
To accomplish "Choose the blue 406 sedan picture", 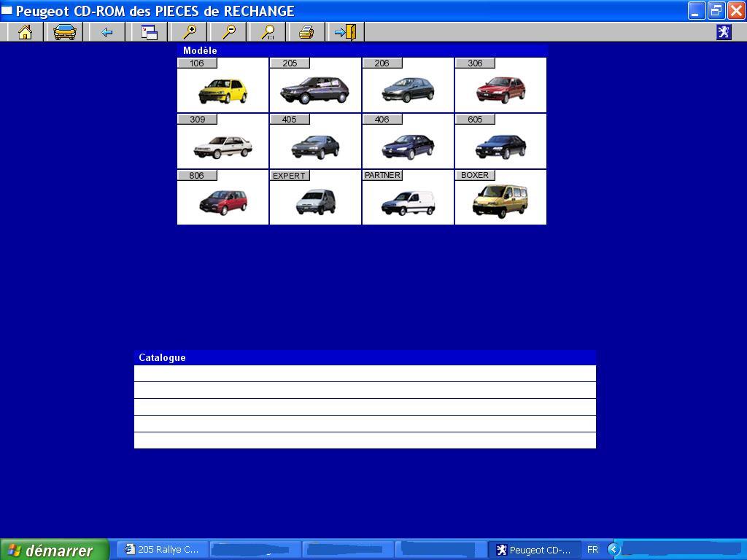I will coord(408,147).
